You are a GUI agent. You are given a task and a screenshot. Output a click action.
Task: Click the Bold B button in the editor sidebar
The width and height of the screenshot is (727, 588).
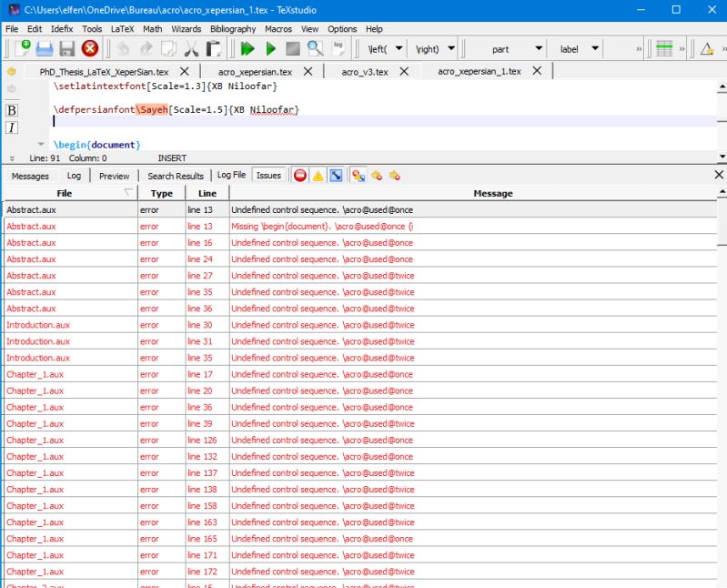[12, 110]
